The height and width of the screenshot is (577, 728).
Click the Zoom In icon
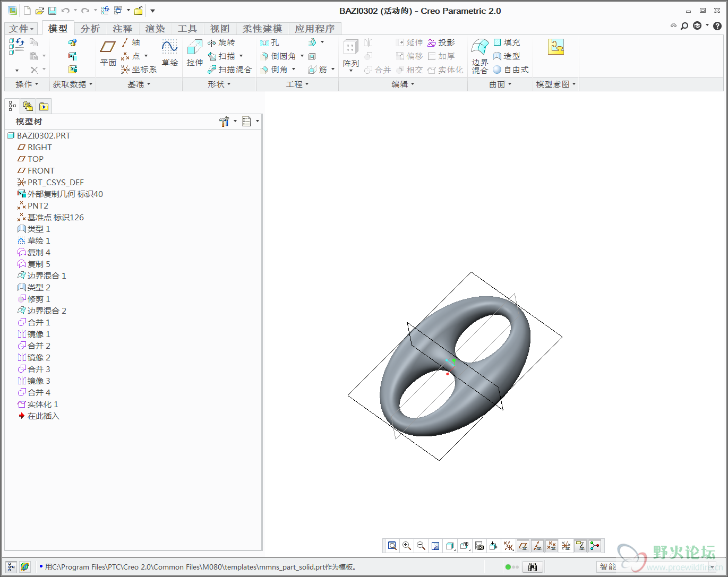coord(407,546)
